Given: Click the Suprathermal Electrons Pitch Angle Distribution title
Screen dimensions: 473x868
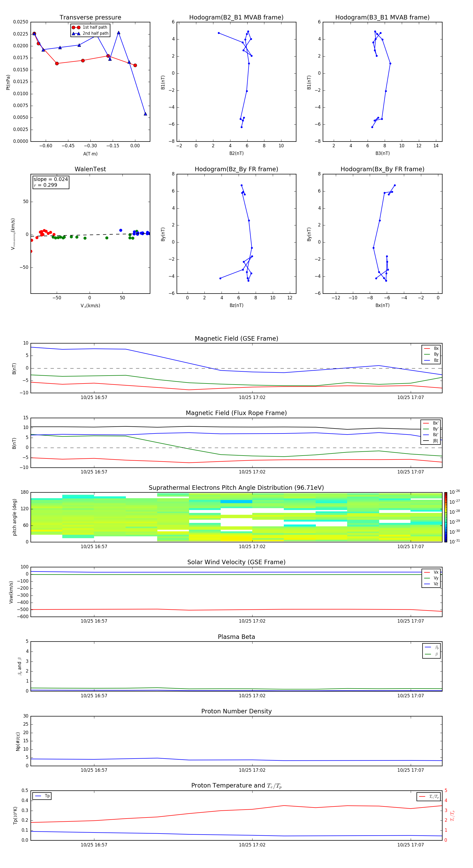Looking at the screenshot, I should tap(236, 488).
